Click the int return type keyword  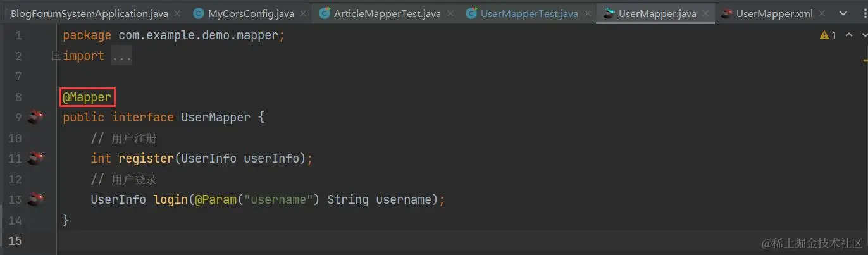[x=101, y=159]
